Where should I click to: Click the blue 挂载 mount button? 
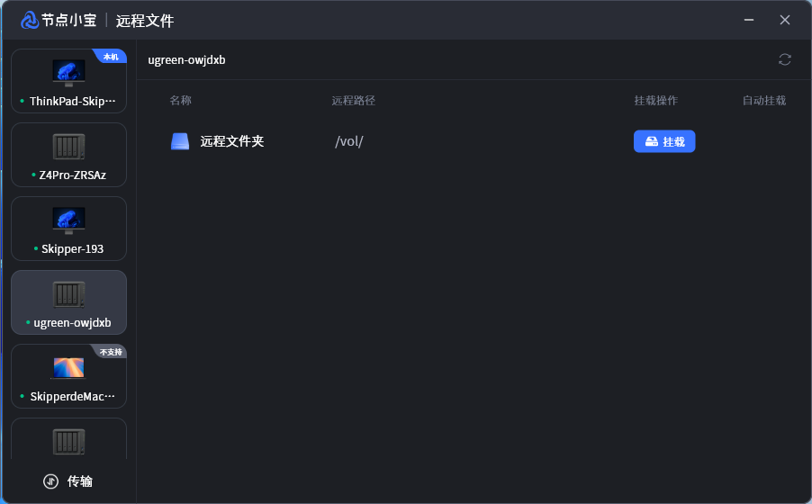pos(664,141)
